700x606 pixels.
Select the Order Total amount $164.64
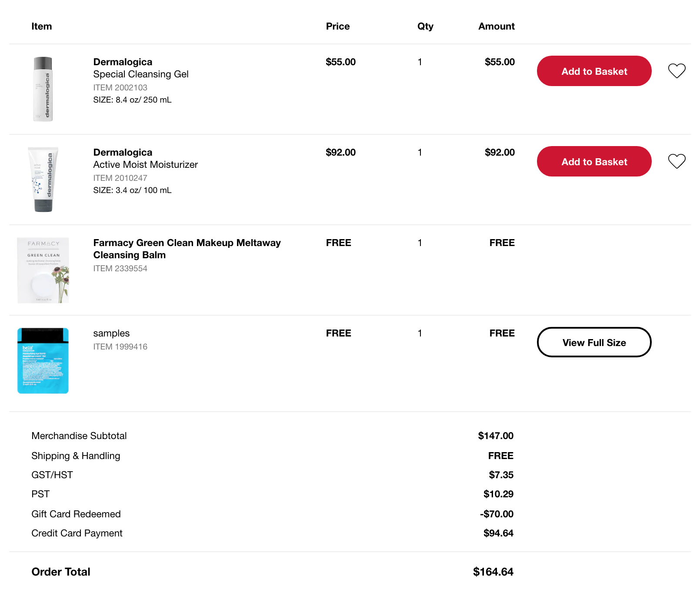coord(493,572)
